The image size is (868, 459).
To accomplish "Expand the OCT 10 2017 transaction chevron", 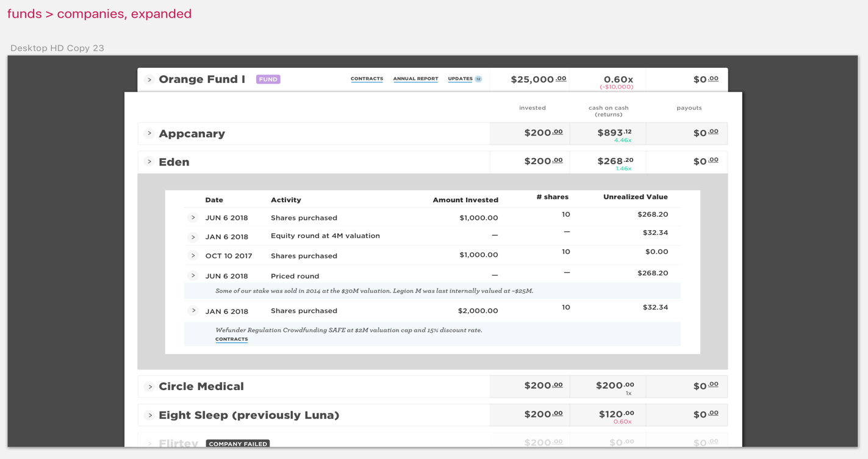I will click(x=193, y=256).
